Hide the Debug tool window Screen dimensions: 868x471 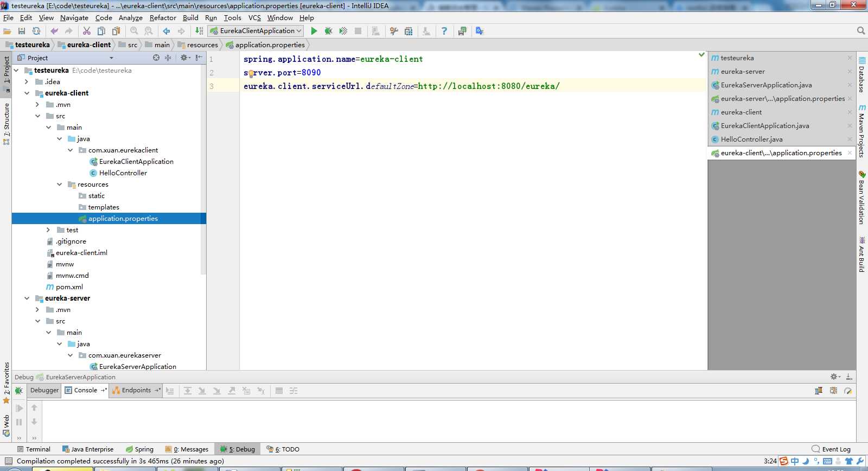tap(849, 377)
